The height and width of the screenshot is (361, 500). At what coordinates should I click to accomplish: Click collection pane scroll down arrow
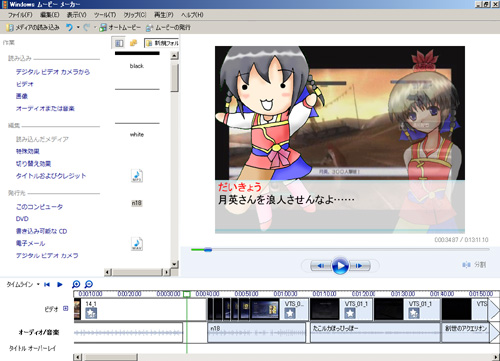(175, 264)
